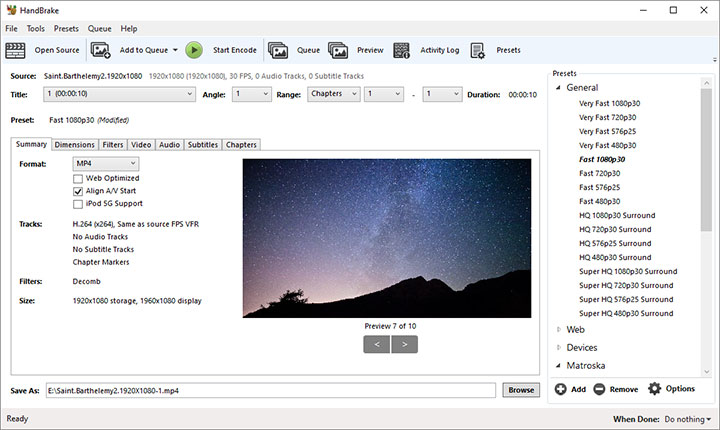Open the Range Chapters dropdown
The width and height of the screenshot is (720, 430).
coord(334,94)
